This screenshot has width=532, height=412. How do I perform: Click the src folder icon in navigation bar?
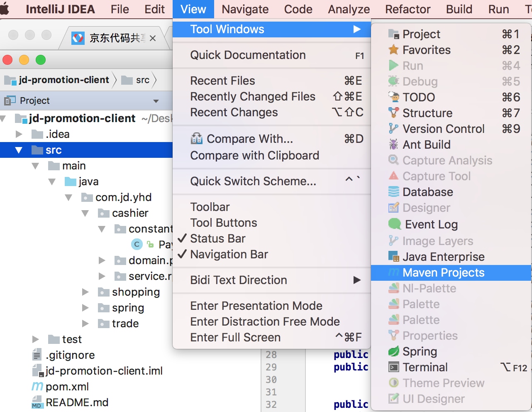point(127,80)
